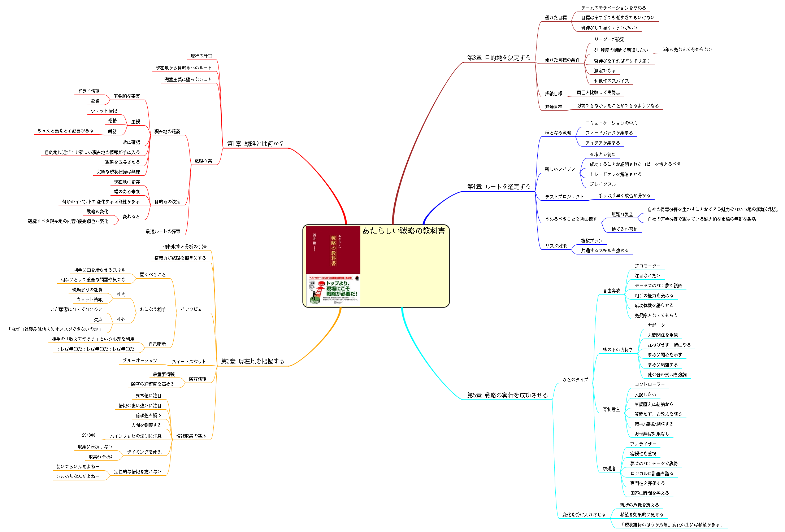Select node 第2章 現在地を把握する
The image size is (785, 532).
point(252,361)
